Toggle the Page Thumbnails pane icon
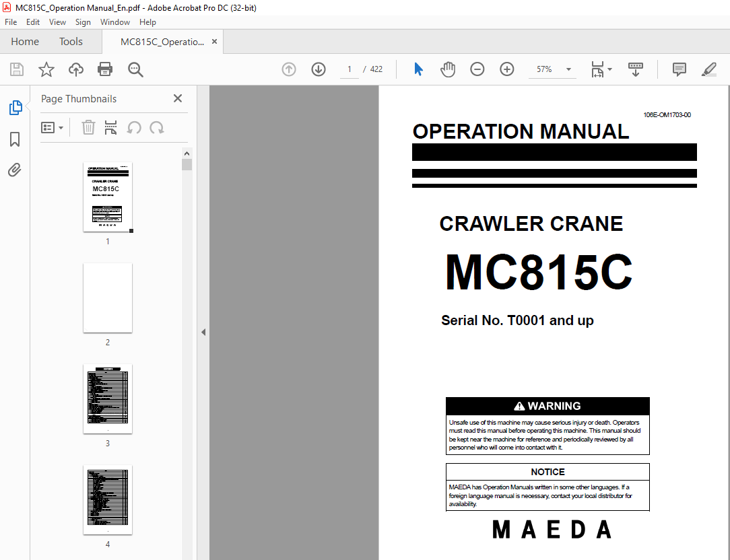 [x=15, y=108]
